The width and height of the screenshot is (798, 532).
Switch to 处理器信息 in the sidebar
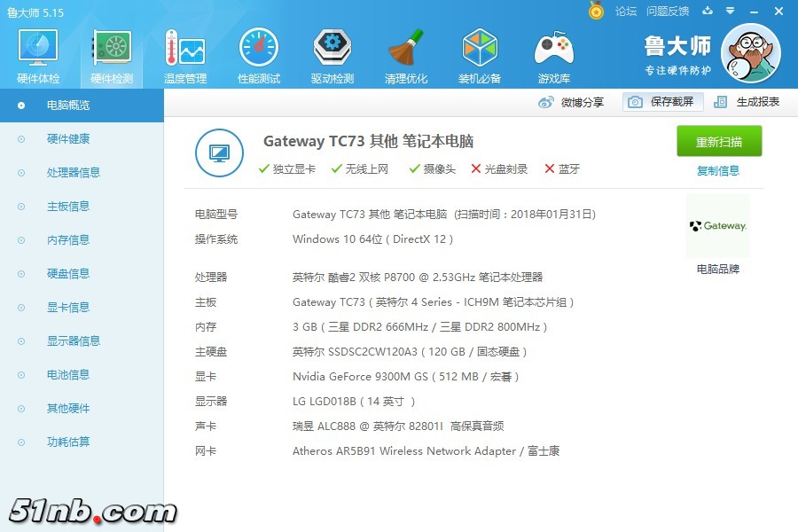[x=73, y=173]
